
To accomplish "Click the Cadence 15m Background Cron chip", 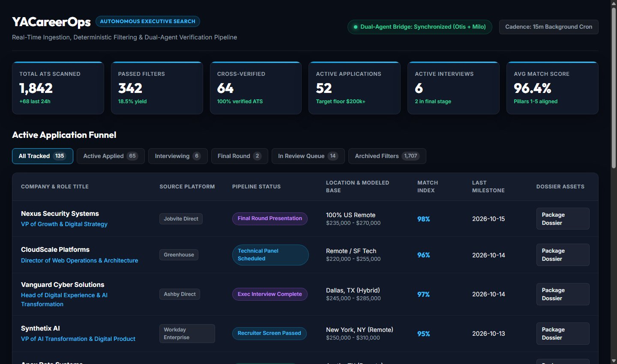I will pos(549,27).
